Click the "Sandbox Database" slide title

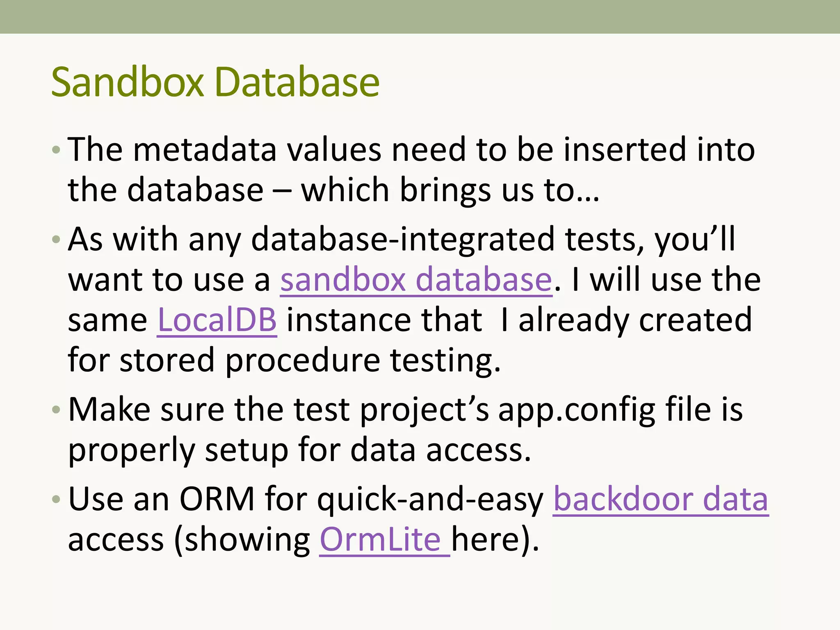[x=215, y=83]
